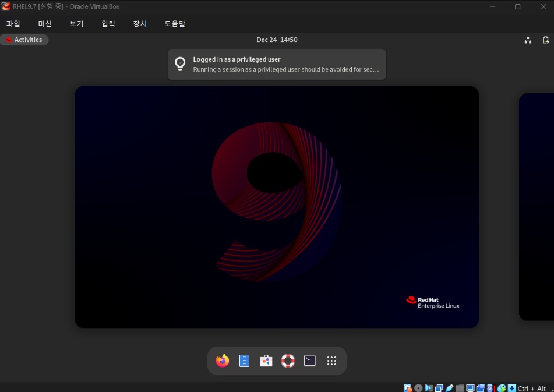Open the privileged user notification
Viewport: 554px width, 392px height.
[277, 64]
